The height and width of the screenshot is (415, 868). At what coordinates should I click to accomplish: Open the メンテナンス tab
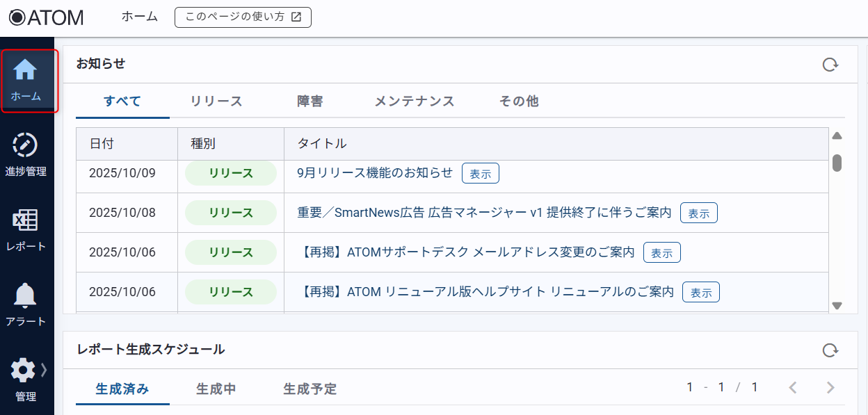click(x=415, y=101)
